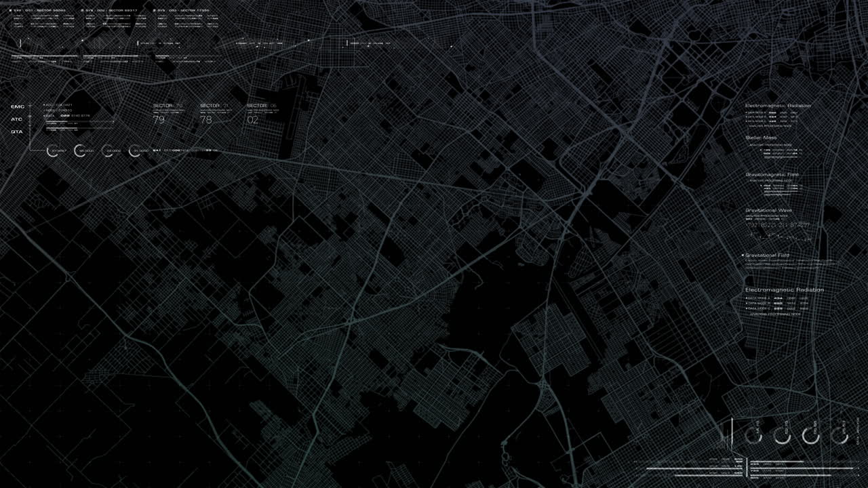868x488 pixels.
Task: Click the square bullet beside Gravitational Field
Action: coord(743,256)
